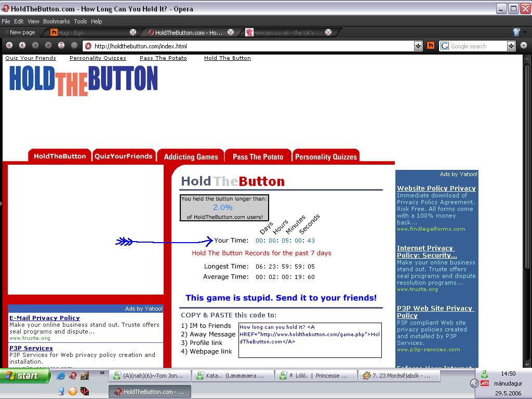Switch to the Lóló Princesse chat window

click(316, 376)
